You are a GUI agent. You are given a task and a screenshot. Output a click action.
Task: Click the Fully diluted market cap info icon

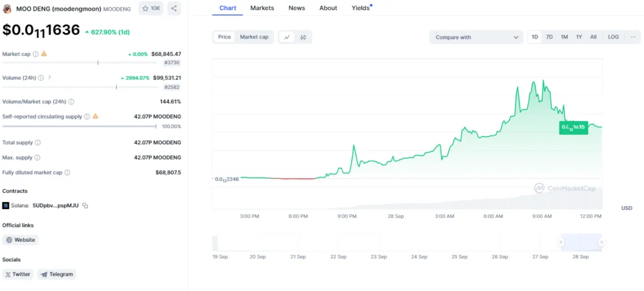(67, 173)
